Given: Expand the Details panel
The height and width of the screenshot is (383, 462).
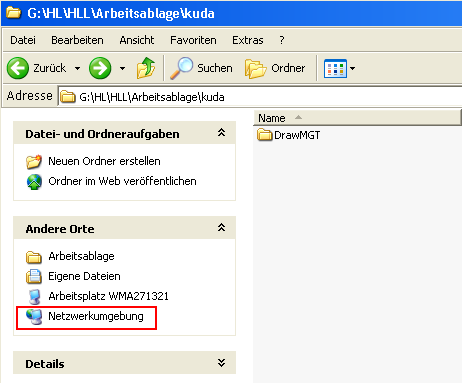Looking at the screenshot, I should click(221, 363).
